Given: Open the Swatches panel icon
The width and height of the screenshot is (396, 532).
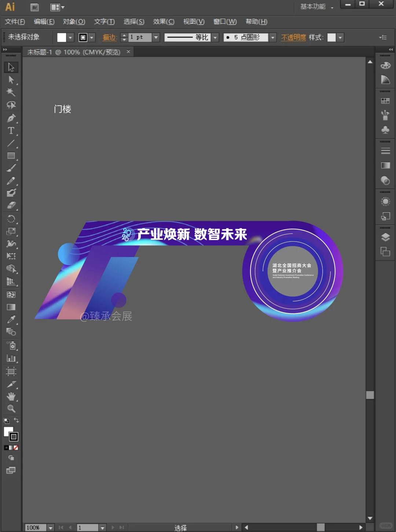Looking at the screenshot, I should 385,101.
